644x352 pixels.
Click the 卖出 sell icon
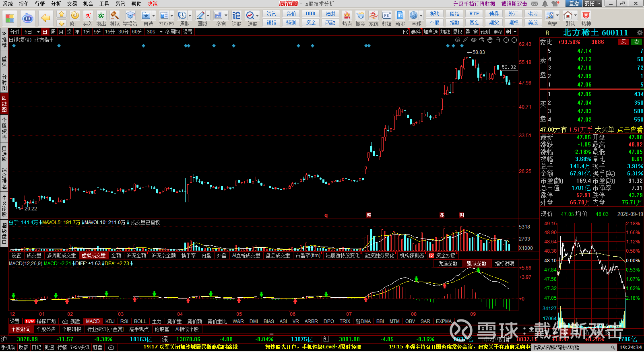101,15
